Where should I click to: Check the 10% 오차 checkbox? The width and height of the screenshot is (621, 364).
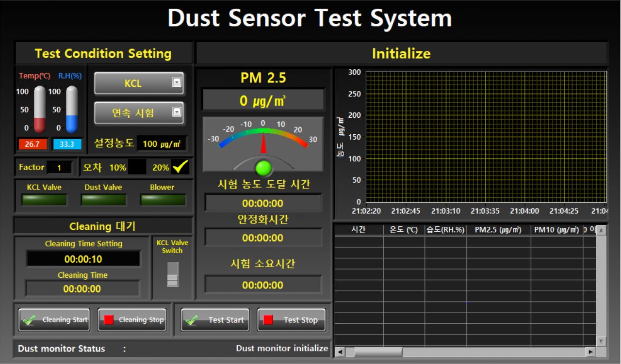pyautogui.click(x=136, y=167)
